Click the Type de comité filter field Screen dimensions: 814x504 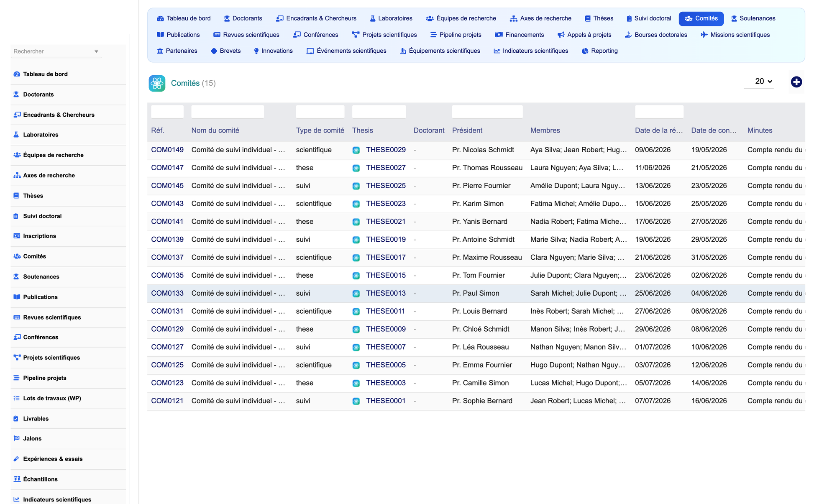[x=320, y=112]
